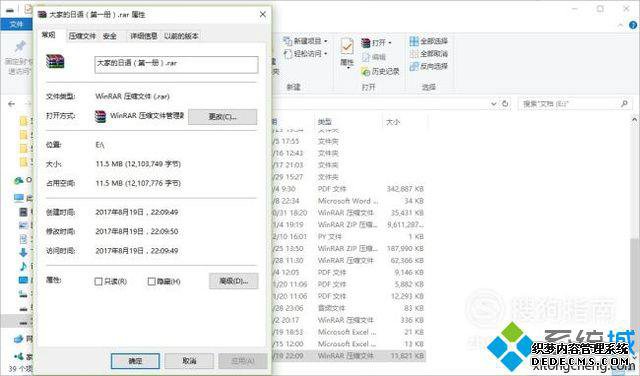Close the Properties dialog with X
Viewport: 640px width, 376px height.
262,14
